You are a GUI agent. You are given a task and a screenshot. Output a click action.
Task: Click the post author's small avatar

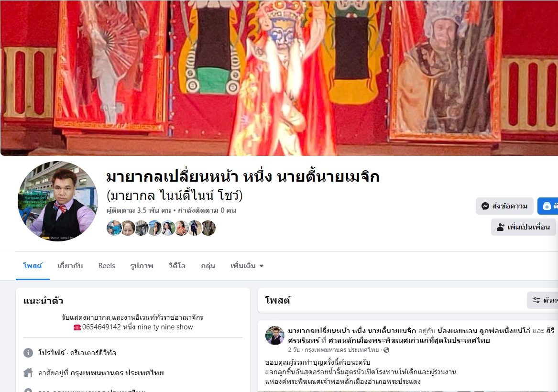pyautogui.click(x=275, y=336)
